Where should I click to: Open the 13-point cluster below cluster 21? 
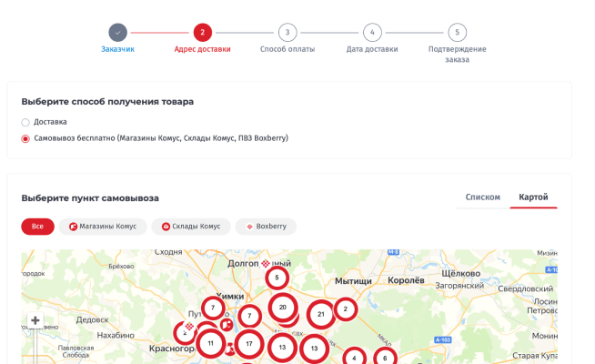tap(314, 349)
